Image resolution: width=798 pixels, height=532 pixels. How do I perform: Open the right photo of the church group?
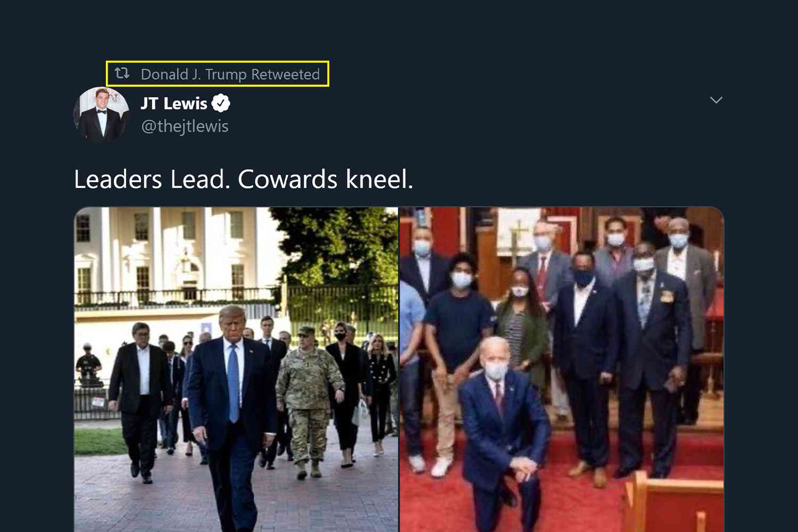(562, 369)
